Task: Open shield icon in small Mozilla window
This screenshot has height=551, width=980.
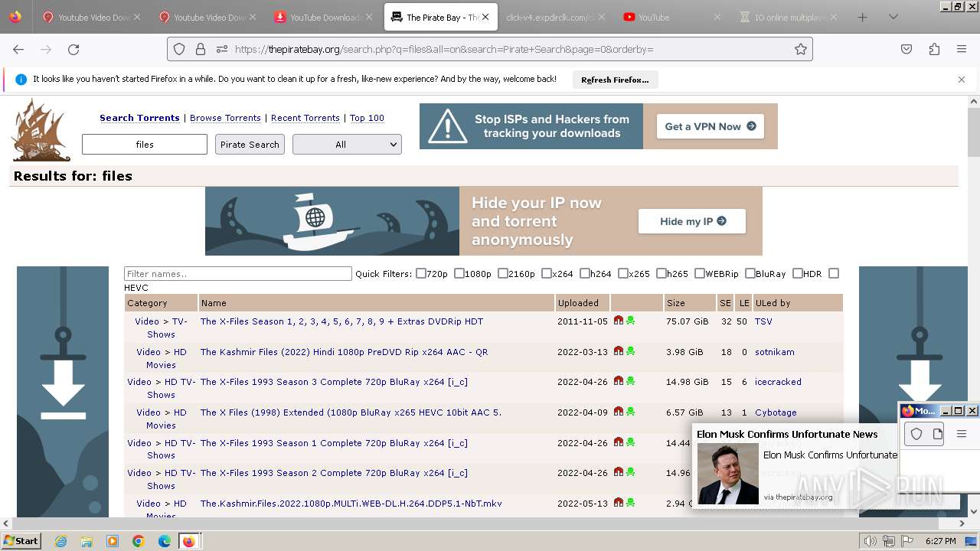Action: [916, 434]
